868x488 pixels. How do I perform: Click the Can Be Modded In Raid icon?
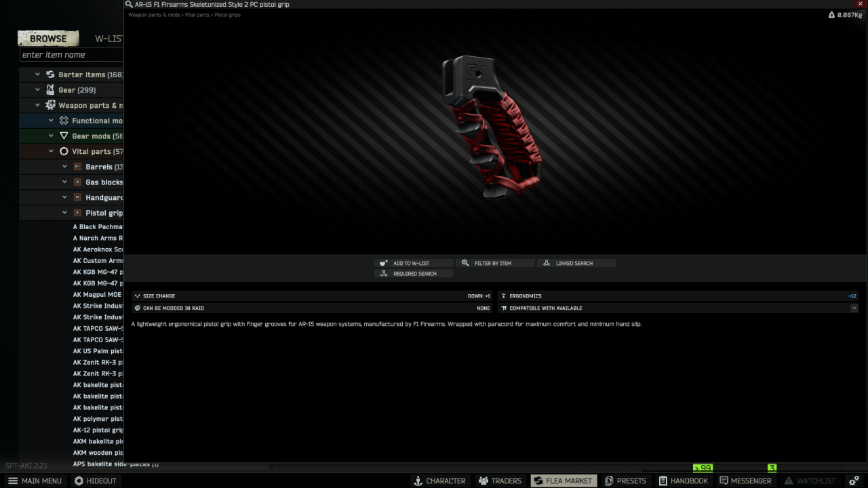tap(137, 308)
